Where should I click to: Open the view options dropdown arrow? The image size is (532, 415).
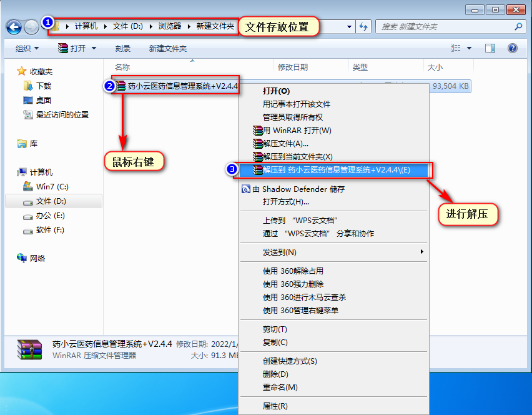pos(469,48)
